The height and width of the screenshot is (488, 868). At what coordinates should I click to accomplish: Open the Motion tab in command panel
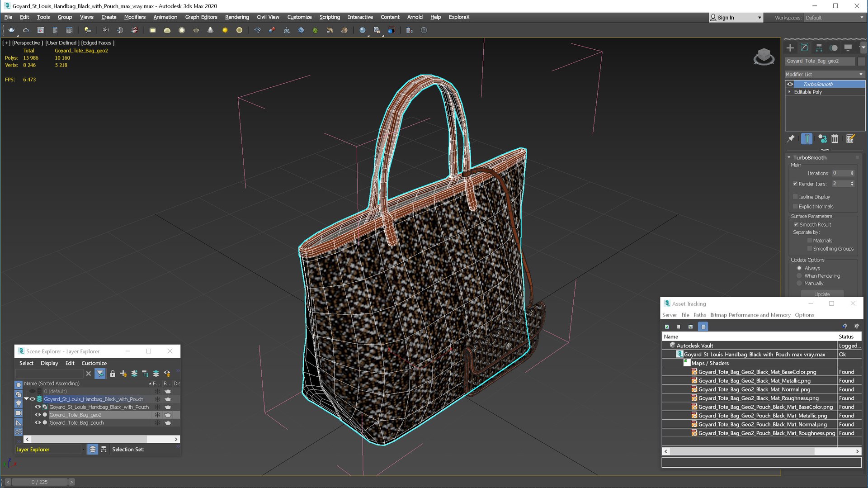tap(834, 48)
